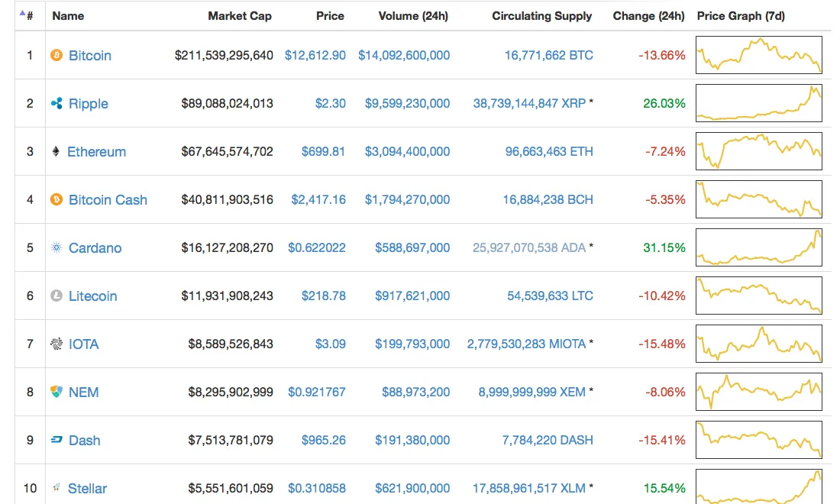840x504 pixels.
Task: View Bitcoin 7-day price graph
Action: pos(758,55)
